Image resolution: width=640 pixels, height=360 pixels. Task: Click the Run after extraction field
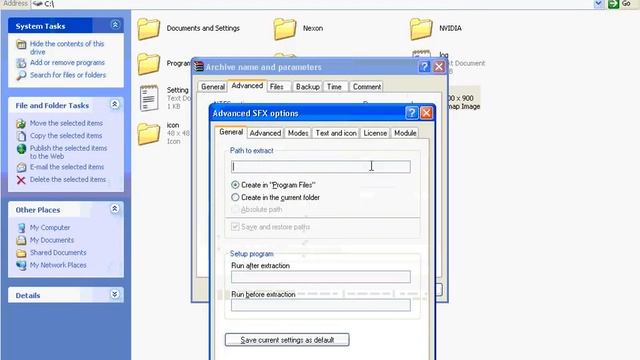pos(321,277)
